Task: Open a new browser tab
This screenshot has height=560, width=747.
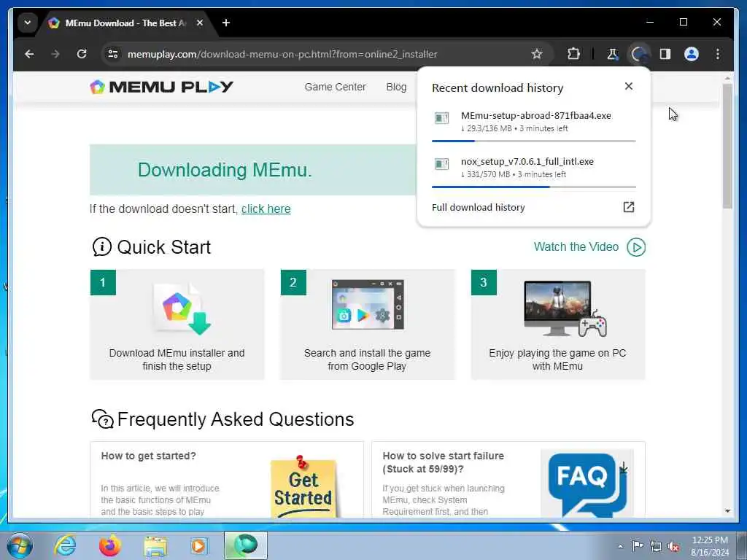Action: pos(226,23)
